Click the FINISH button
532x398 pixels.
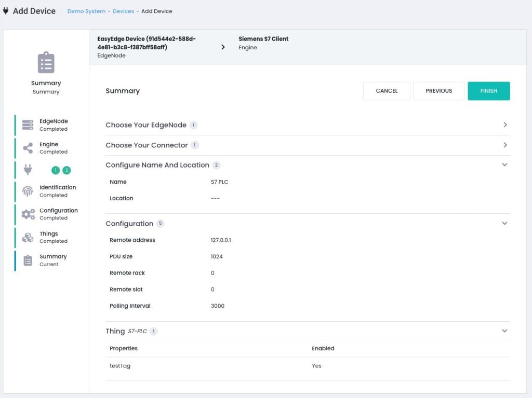[488, 91]
